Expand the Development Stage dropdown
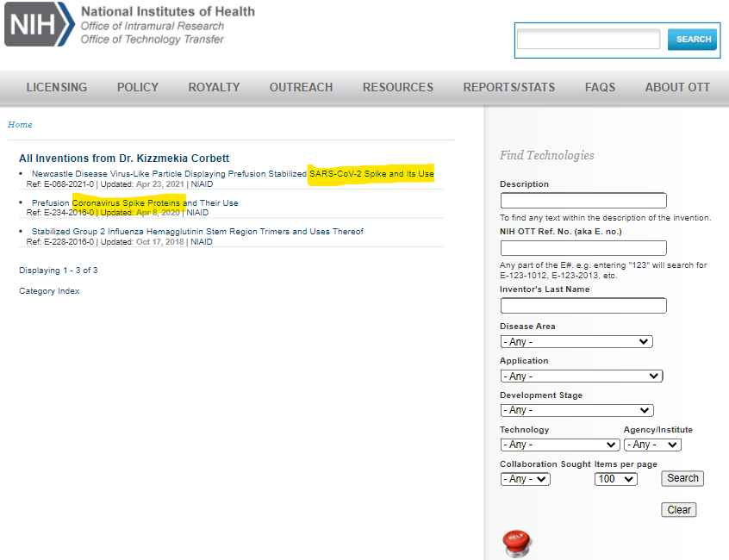The height and width of the screenshot is (560, 729). (x=577, y=410)
